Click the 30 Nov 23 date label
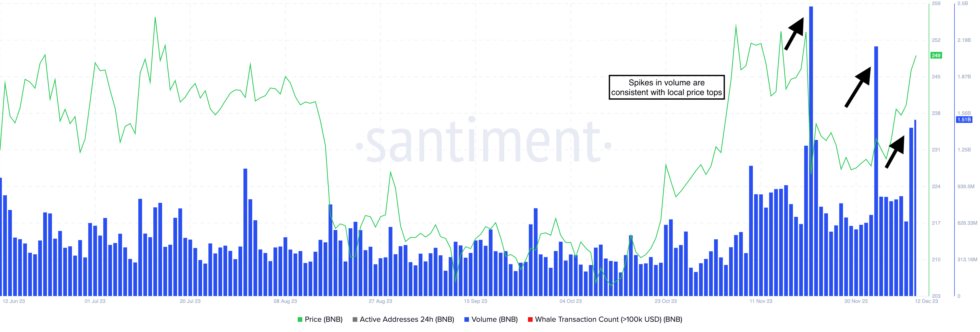 (856, 301)
